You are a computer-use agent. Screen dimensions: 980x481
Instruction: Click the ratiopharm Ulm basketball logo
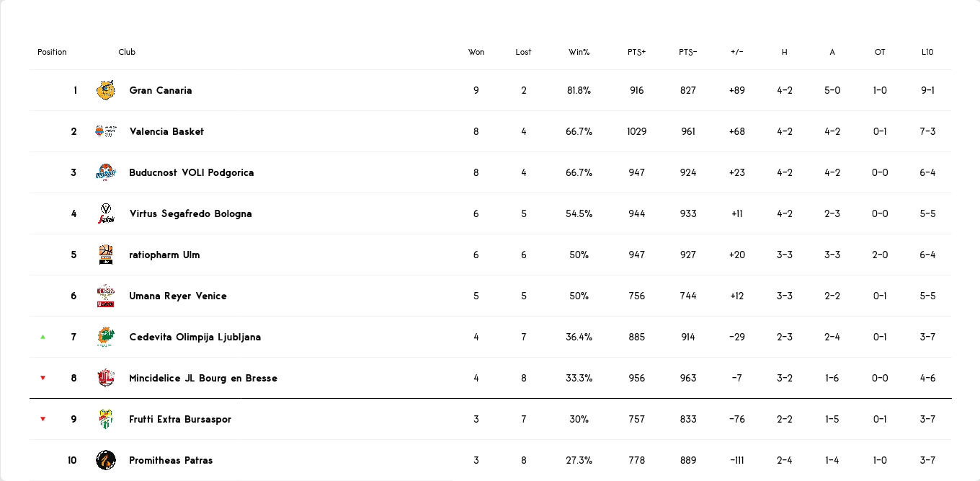click(106, 255)
